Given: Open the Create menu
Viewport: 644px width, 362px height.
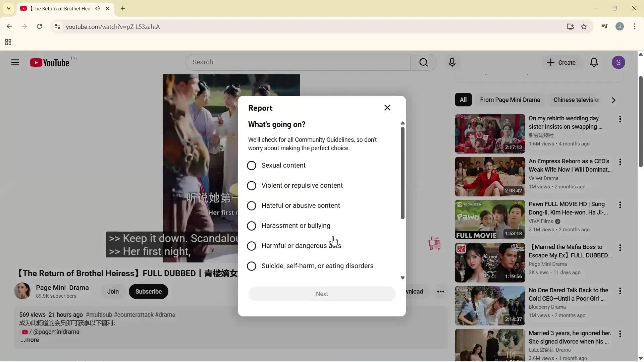Looking at the screenshot, I should click(x=561, y=62).
